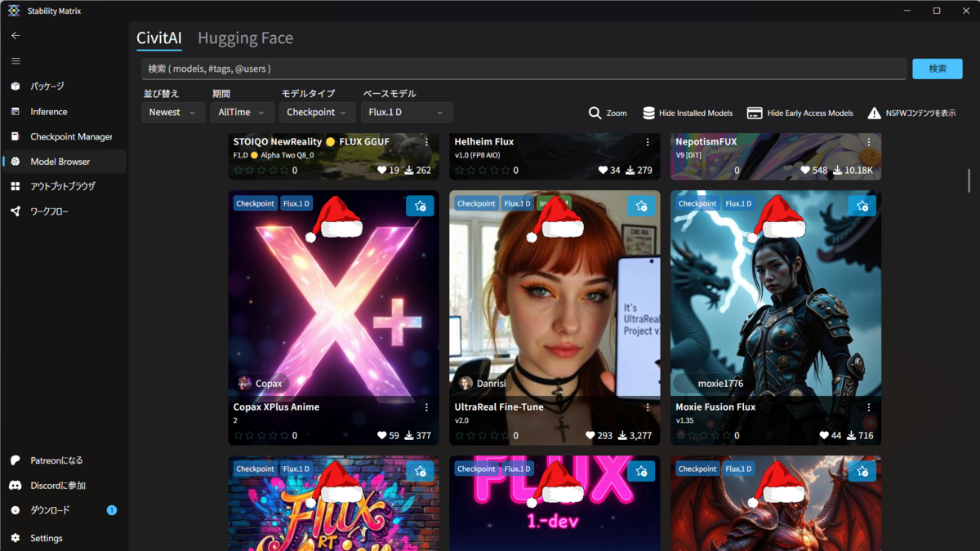Click the Danrisi author badge
Screen dimensions: 980x551
[483, 383]
